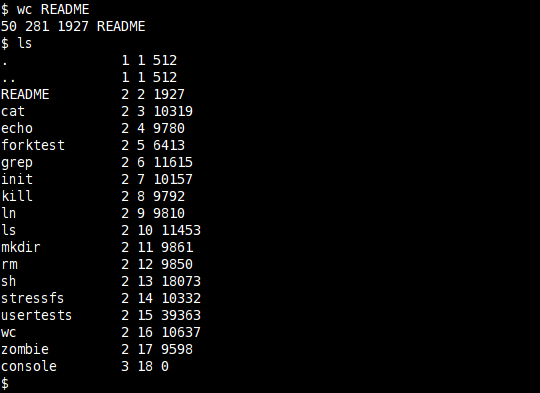Click the 'ls' command line
Viewport: 540px width, 393px height.
[x=17, y=43]
